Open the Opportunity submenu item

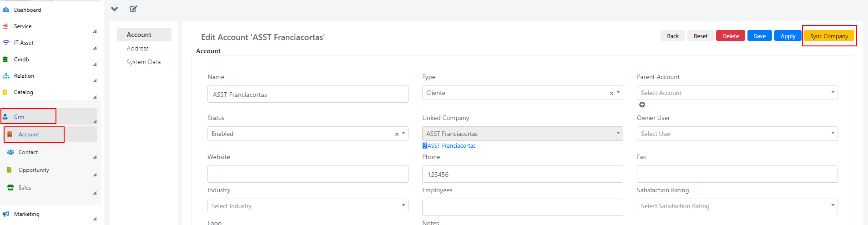34,170
